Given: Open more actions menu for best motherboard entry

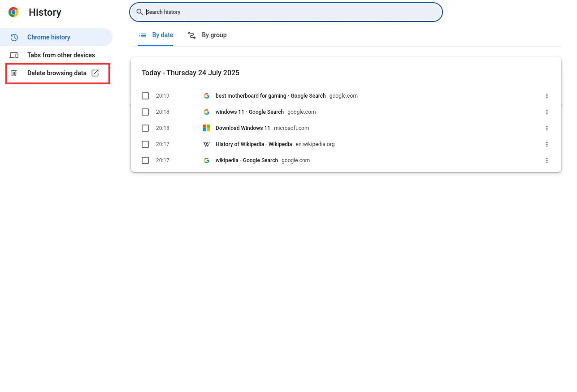Looking at the screenshot, I should [547, 96].
